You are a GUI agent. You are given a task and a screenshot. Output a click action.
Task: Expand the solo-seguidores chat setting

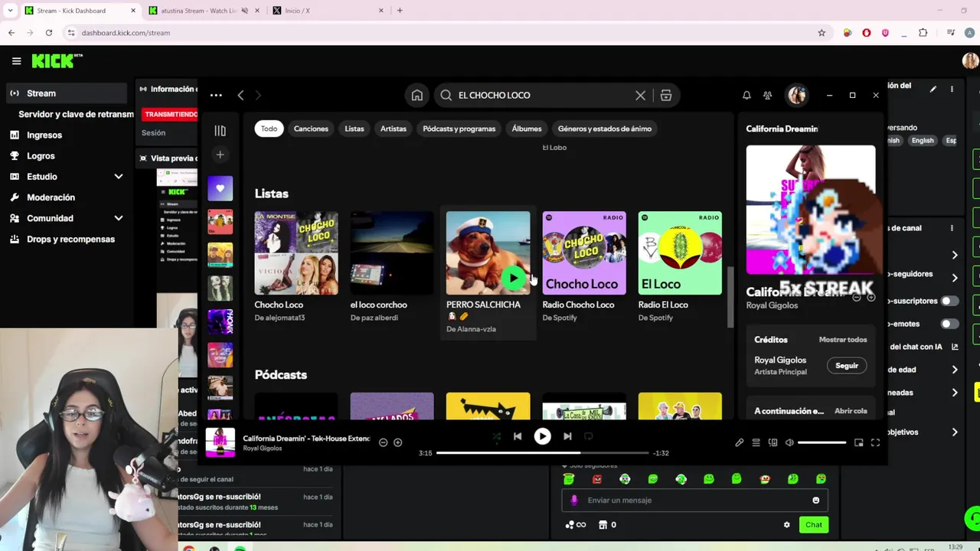tap(954, 278)
